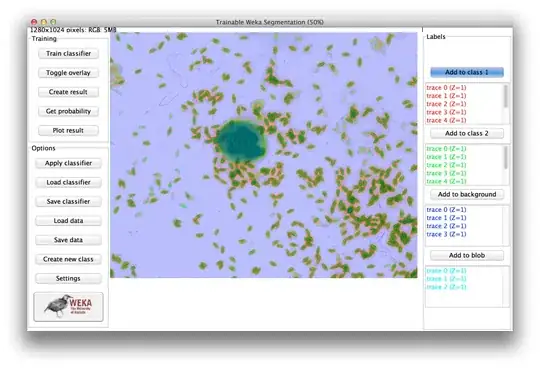
Task: Click Create new class button
Action: coord(69,259)
